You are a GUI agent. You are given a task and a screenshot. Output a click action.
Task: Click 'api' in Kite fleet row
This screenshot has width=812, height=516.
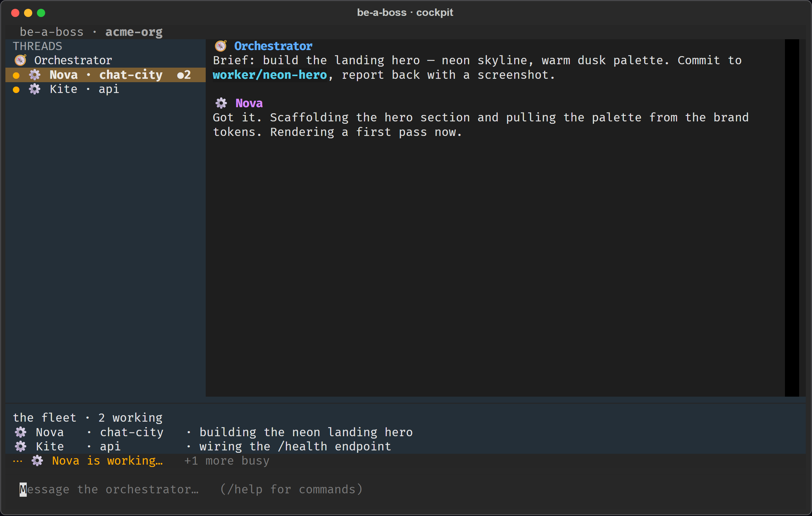pos(110,446)
